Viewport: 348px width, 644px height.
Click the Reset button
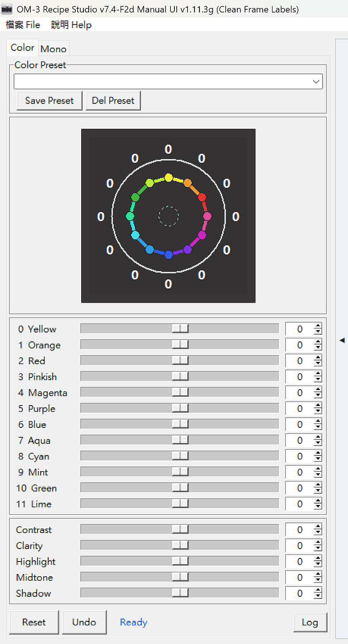click(x=34, y=622)
